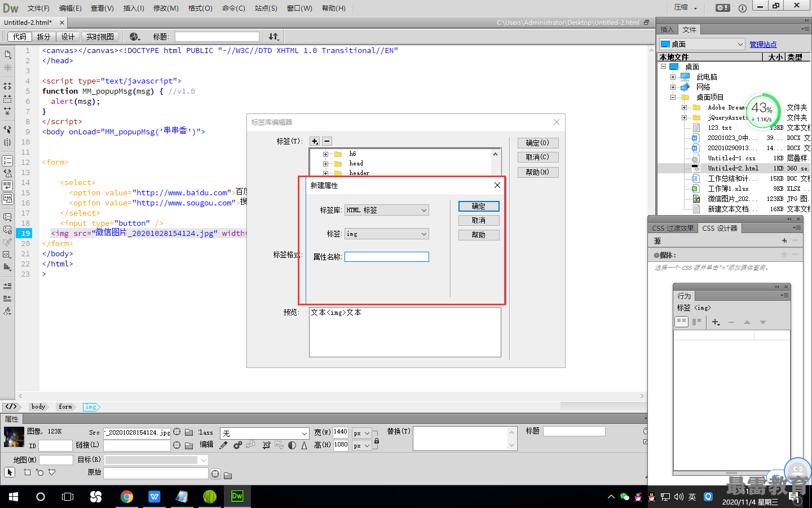Click the edit image pencil icon

(x=224, y=445)
